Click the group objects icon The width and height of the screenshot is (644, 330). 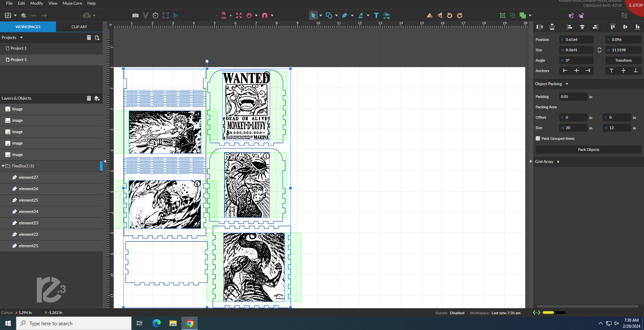(502, 15)
